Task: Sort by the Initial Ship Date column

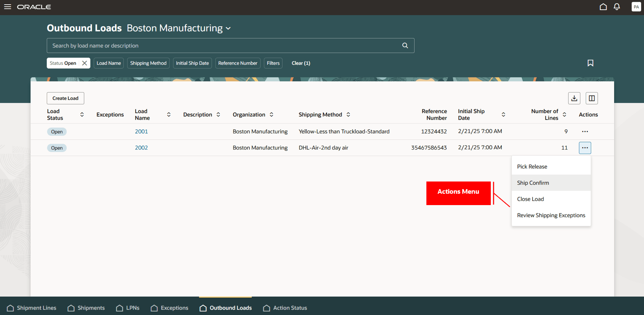Action: click(503, 115)
